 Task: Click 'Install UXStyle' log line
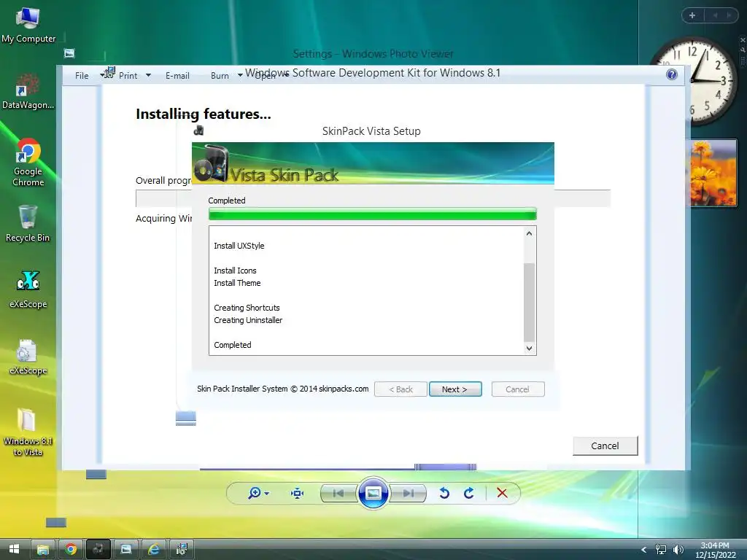[x=239, y=246]
